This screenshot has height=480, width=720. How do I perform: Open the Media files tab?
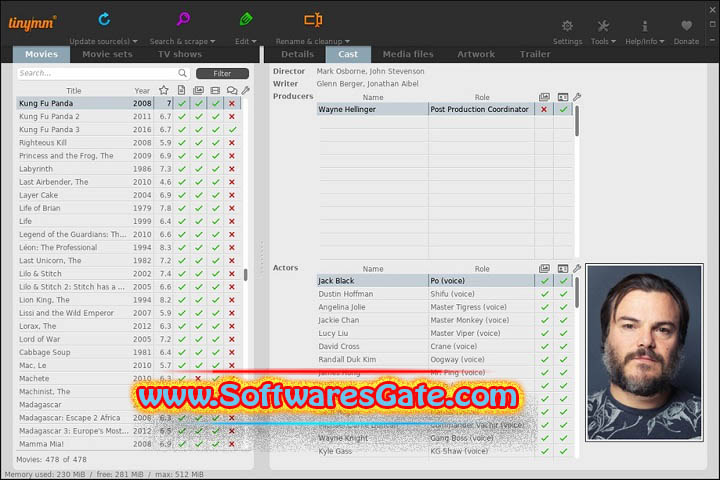click(x=408, y=54)
